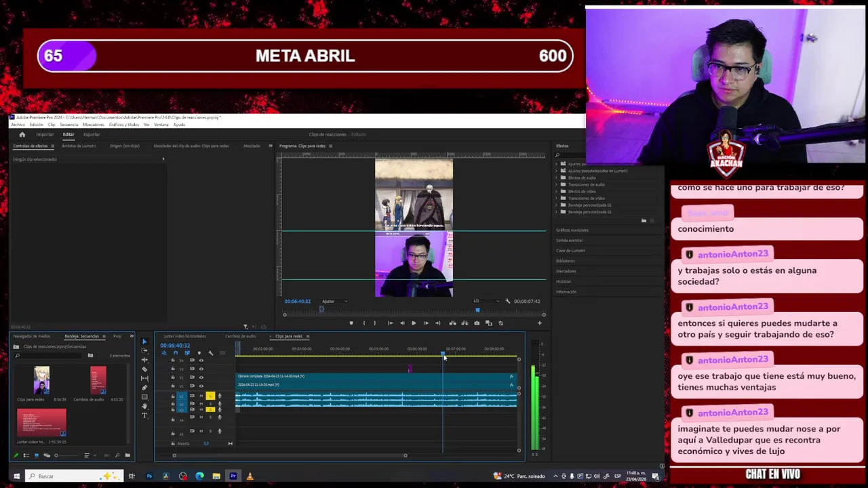The width and height of the screenshot is (868, 488).
Task: Select the Pen tool
Action: click(144, 388)
